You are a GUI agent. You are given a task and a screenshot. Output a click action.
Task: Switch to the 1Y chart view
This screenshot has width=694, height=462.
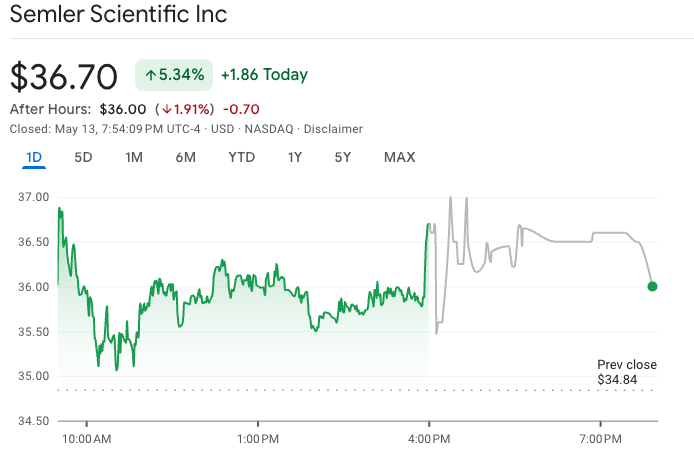click(x=294, y=157)
